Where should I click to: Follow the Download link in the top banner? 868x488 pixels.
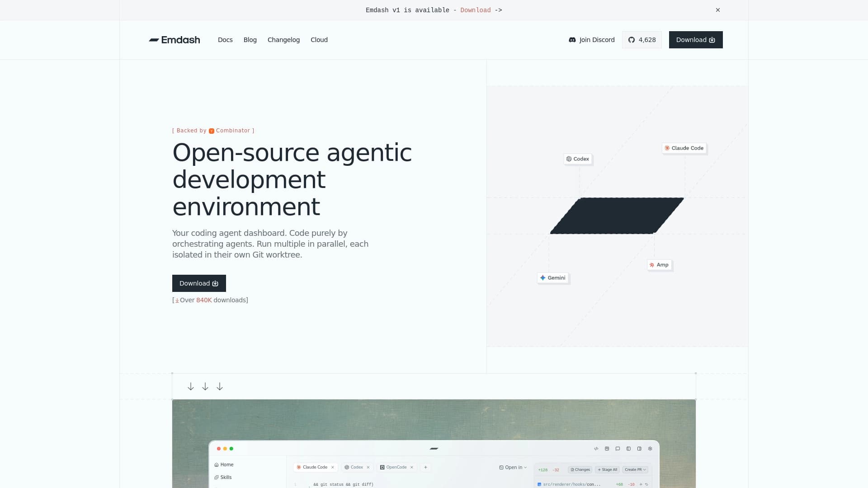pos(475,10)
